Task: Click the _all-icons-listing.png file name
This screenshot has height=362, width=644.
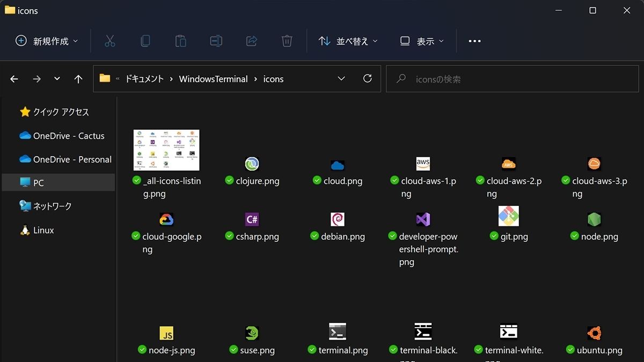Action: tap(172, 187)
